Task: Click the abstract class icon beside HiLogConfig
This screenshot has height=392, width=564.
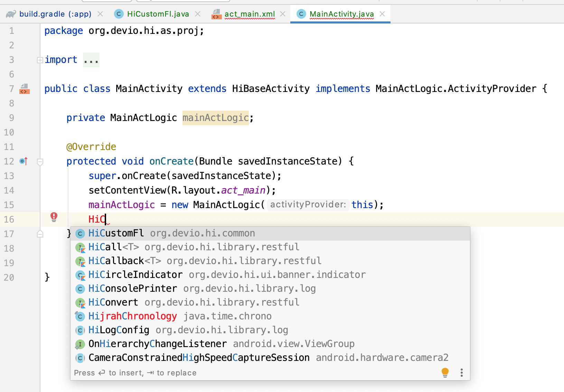Action: [x=80, y=330]
